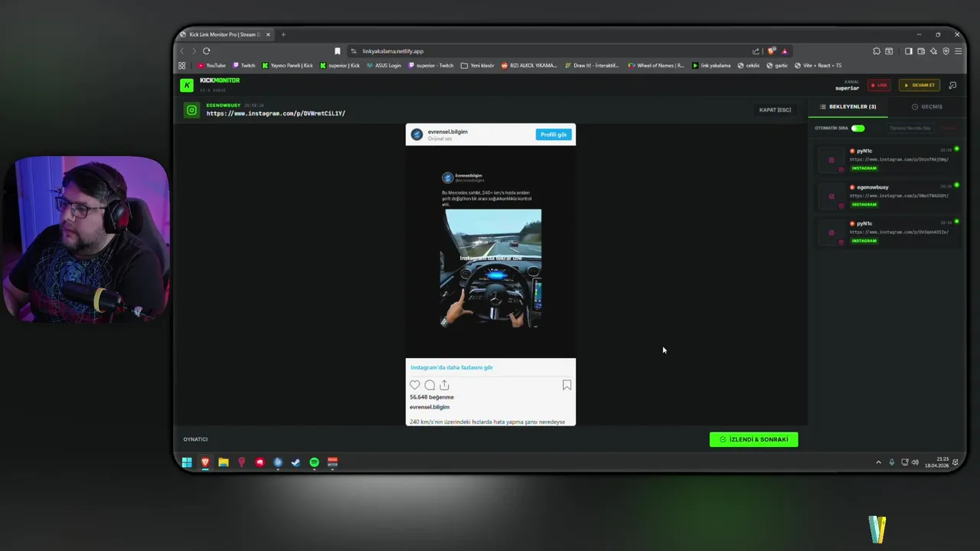
Task: Open the bookmarks apps grid icon
Action: click(182, 65)
